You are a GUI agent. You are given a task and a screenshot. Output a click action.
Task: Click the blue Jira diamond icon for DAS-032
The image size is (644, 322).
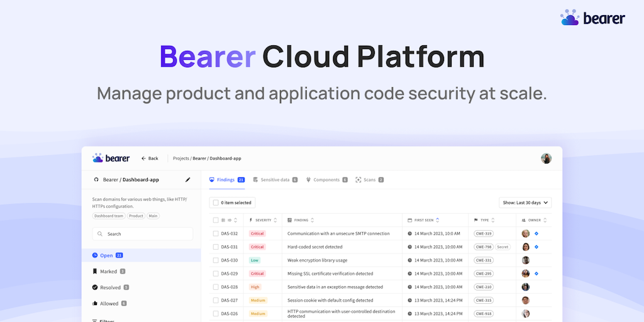point(536,233)
